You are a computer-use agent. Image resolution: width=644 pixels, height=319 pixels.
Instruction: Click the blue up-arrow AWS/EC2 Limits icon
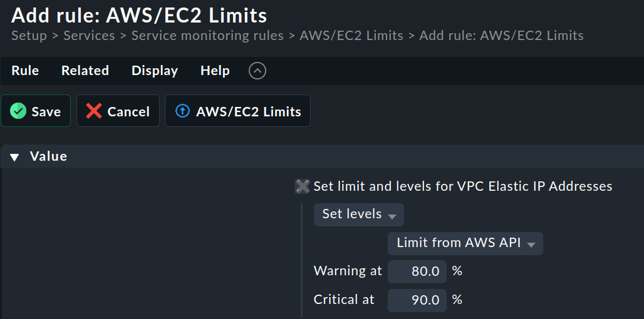[182, 111]
